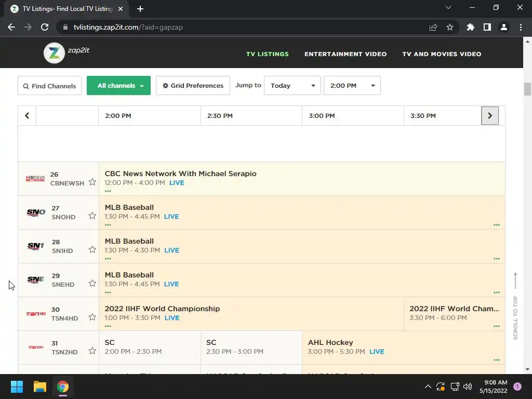This screenshot has width=532, height=399.
Task: Open MLB Baseball on SNEHD row
Action: click(x=129, y=275)
